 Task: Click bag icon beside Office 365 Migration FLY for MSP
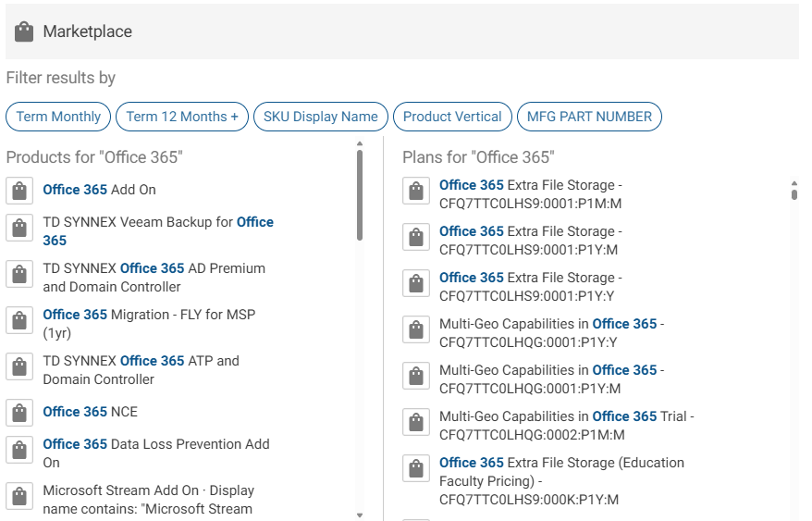coord(19,320)
